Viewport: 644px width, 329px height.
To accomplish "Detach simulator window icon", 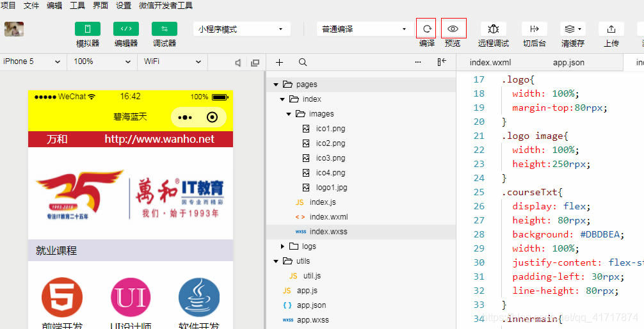I will 255,63.
